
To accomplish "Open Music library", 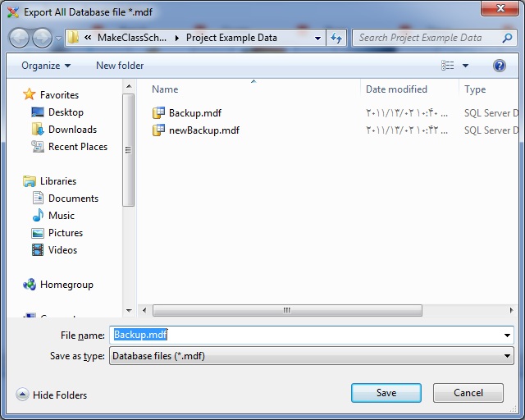I will point(62,216).
